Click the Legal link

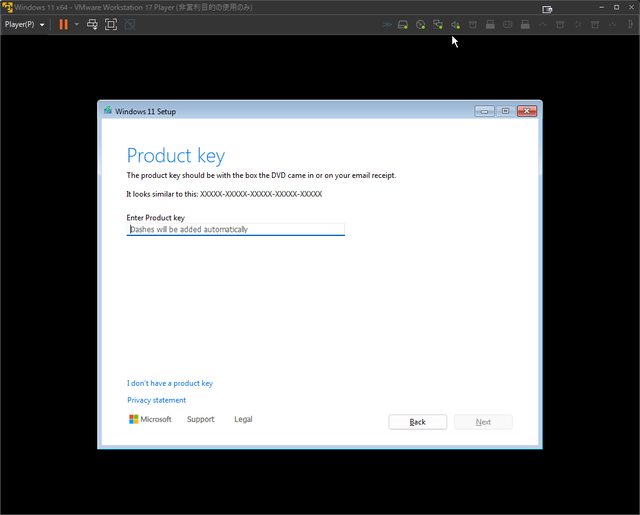tap(243, 420)
